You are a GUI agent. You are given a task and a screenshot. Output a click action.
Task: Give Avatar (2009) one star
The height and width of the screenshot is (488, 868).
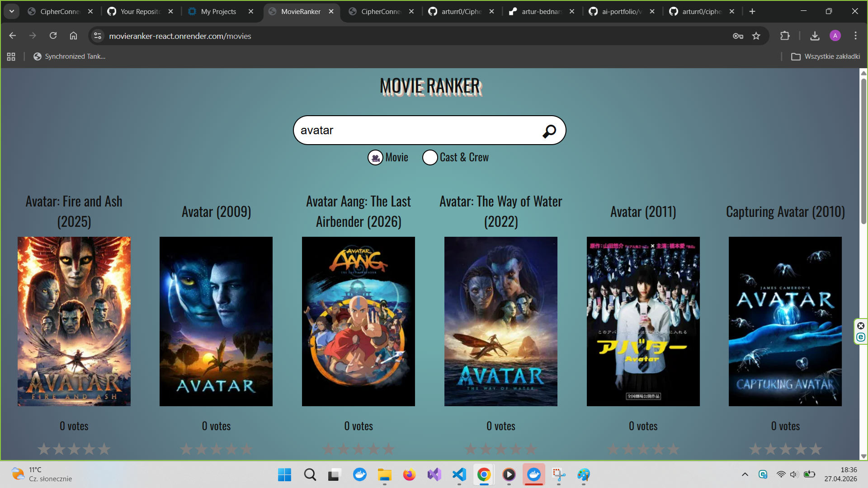click(186, 449)
